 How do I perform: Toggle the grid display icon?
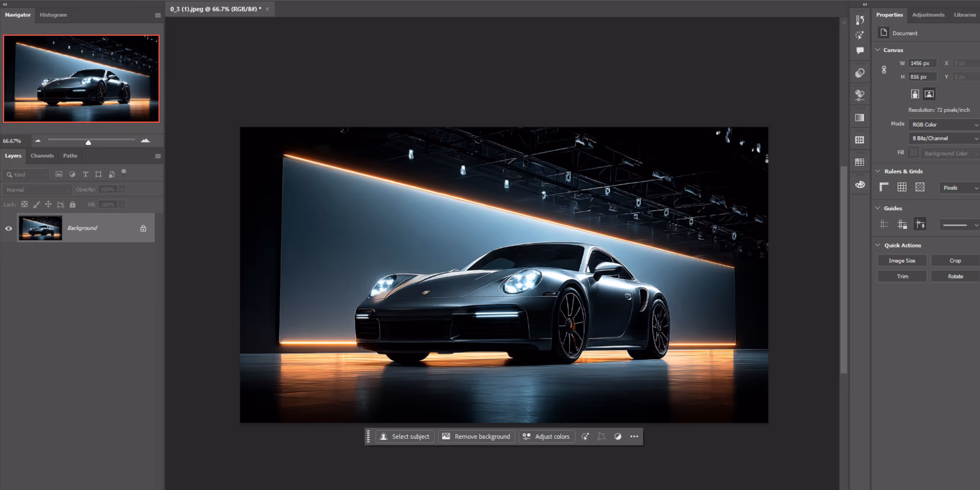point(902,187)
